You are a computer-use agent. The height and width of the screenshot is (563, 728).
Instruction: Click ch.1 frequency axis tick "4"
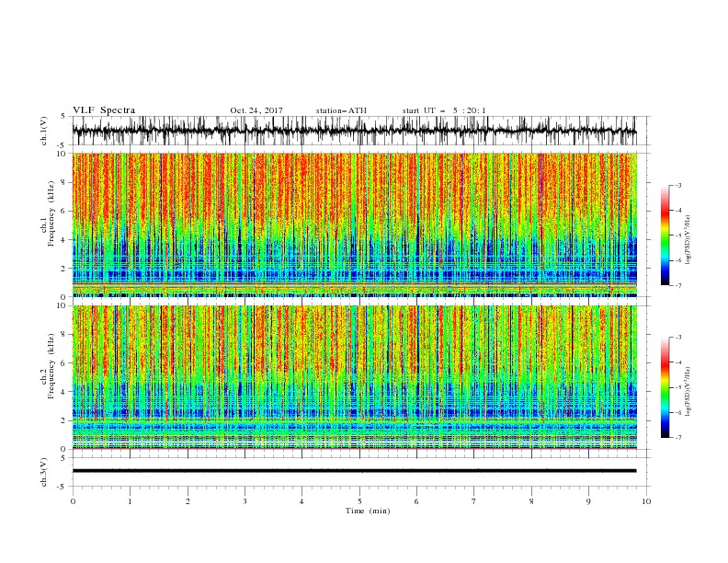pyautogui.click(x=64, y=240)
